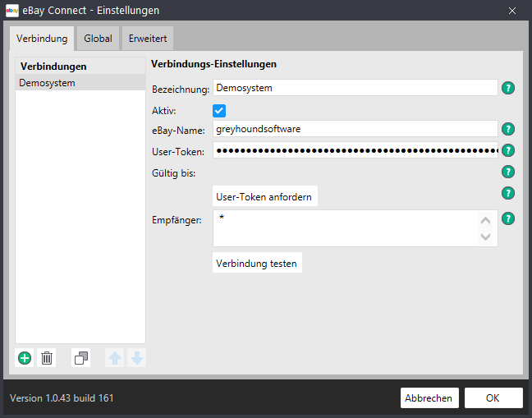The image size is (532, 418).
Task: Click User-Token anfordern button
Action: pos(265,196)
